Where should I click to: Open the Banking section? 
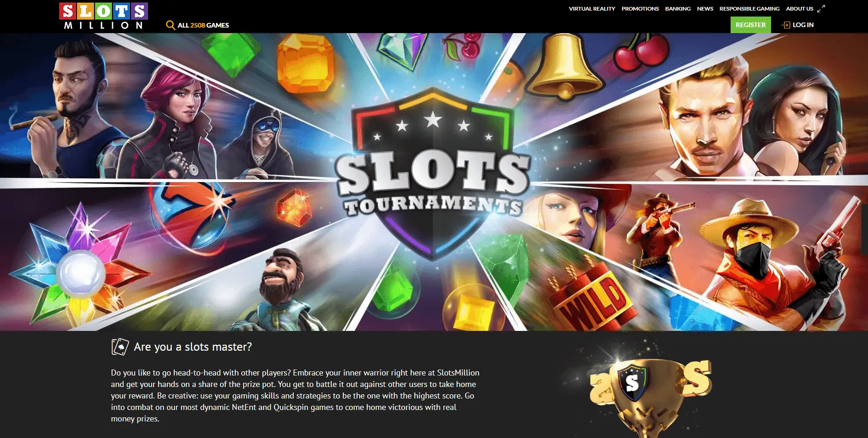(678, 9)
